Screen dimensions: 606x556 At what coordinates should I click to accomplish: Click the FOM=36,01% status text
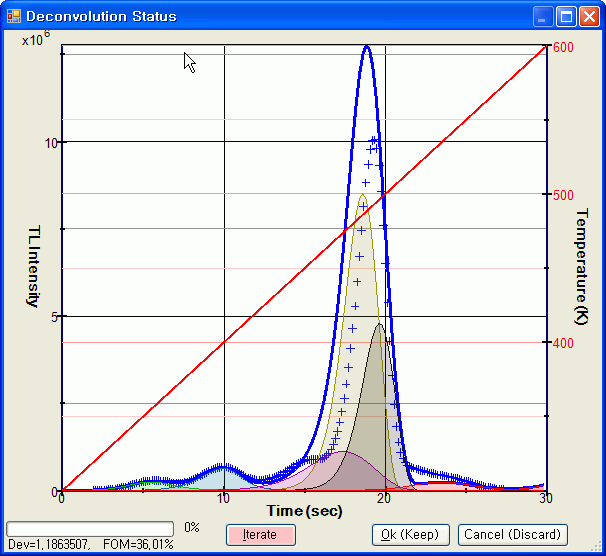tap(138, 545)
